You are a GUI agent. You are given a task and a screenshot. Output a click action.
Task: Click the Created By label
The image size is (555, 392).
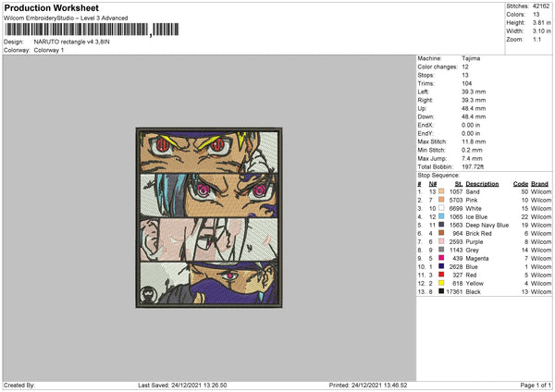click(x=19, y=385)
